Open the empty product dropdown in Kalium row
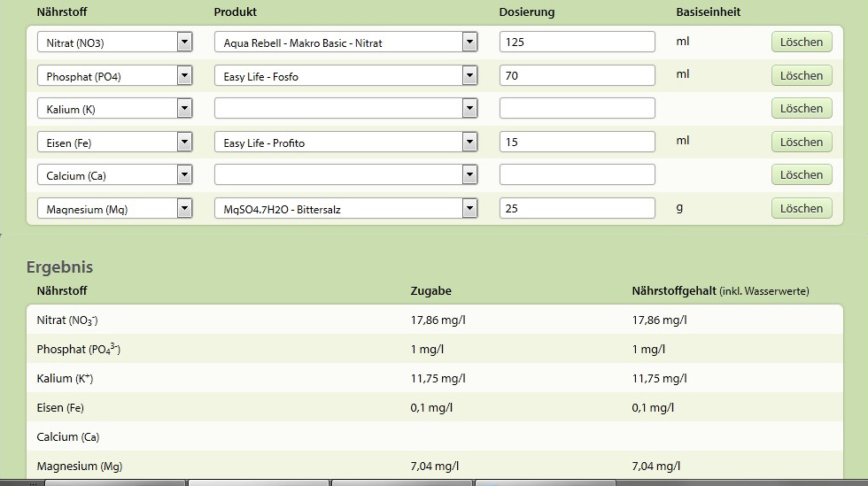 point(346,109)
